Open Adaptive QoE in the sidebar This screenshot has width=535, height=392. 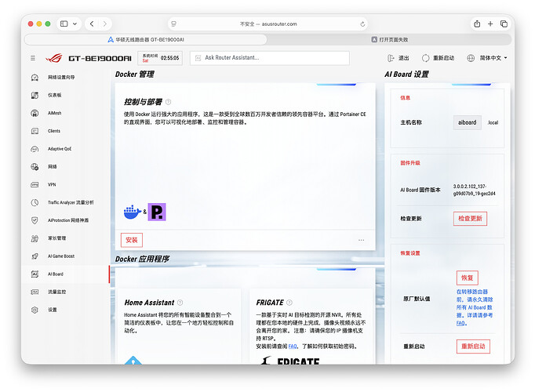tap(60, 149)
